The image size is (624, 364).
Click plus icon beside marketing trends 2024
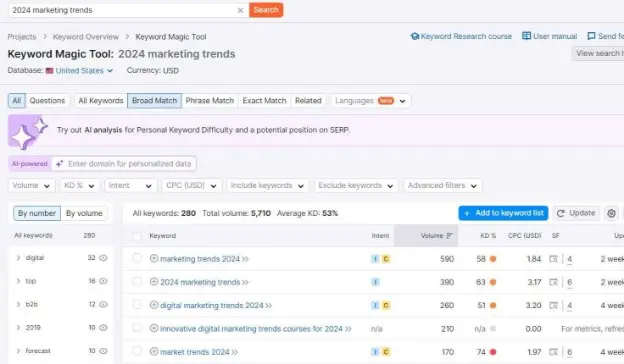coord(154,258)
